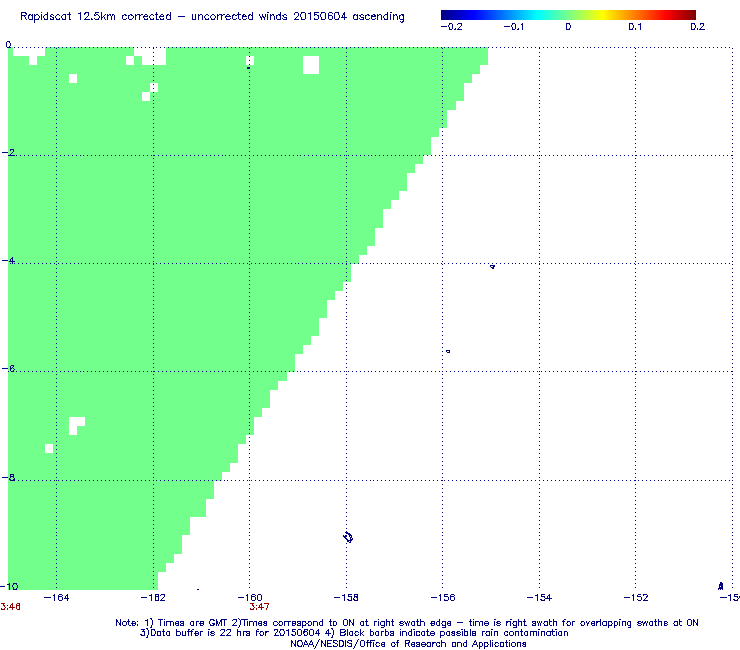Click the plot title mentioning Rapidscat 12.5km
This screenshot has height=650, width=740.
(x=212, y=17)
